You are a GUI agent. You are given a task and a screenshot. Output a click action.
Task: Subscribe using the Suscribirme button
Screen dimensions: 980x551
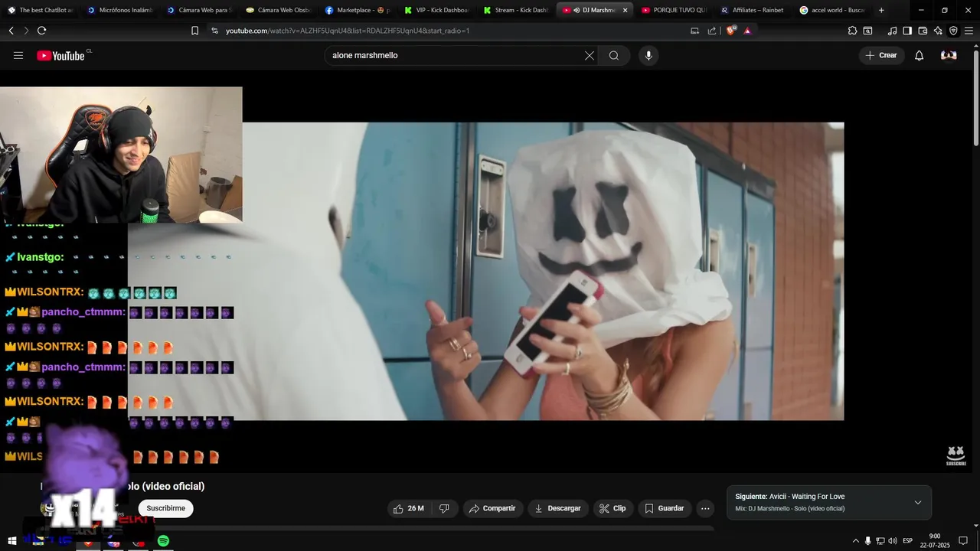[x=165, y=508]
